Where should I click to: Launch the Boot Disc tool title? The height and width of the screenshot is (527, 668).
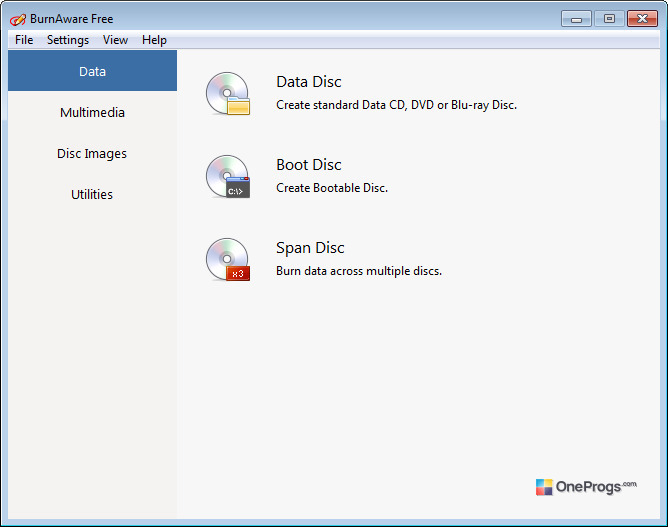[309, 165]
